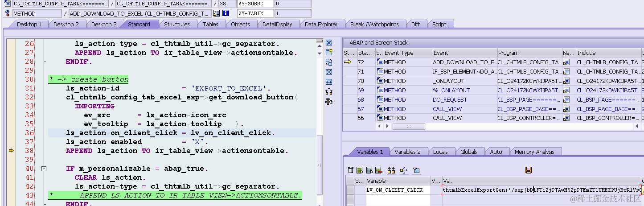Close the source code tool with the X icon
Screen dimensions: 644x206
(x=329, y=43)
